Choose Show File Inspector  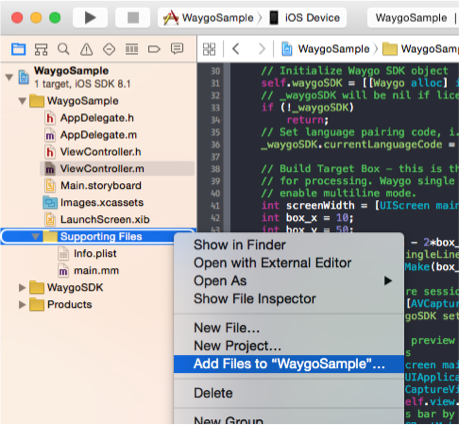(x=289, y=299)
